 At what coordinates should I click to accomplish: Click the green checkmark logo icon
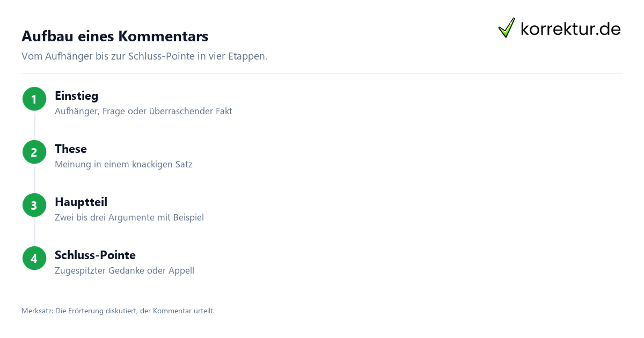pos(507,28)
